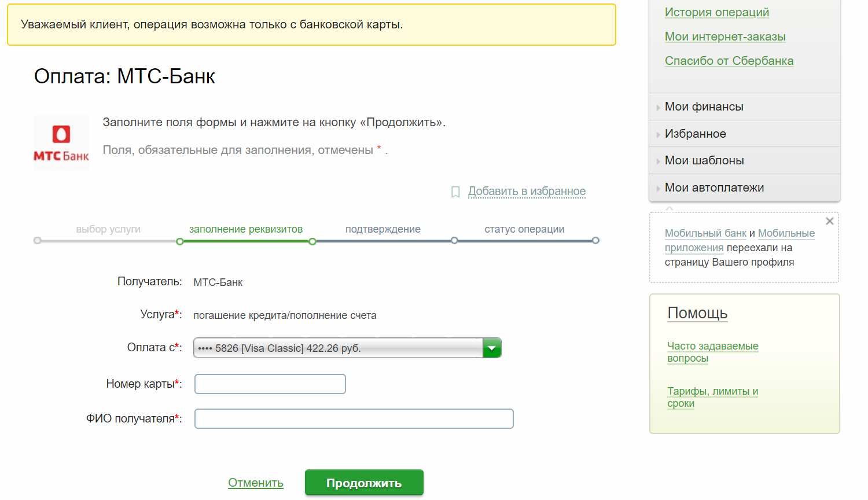Open the green dropdown arrow for Оплата с
Viewport: 868px width, 500px height.
pos(492,348)
